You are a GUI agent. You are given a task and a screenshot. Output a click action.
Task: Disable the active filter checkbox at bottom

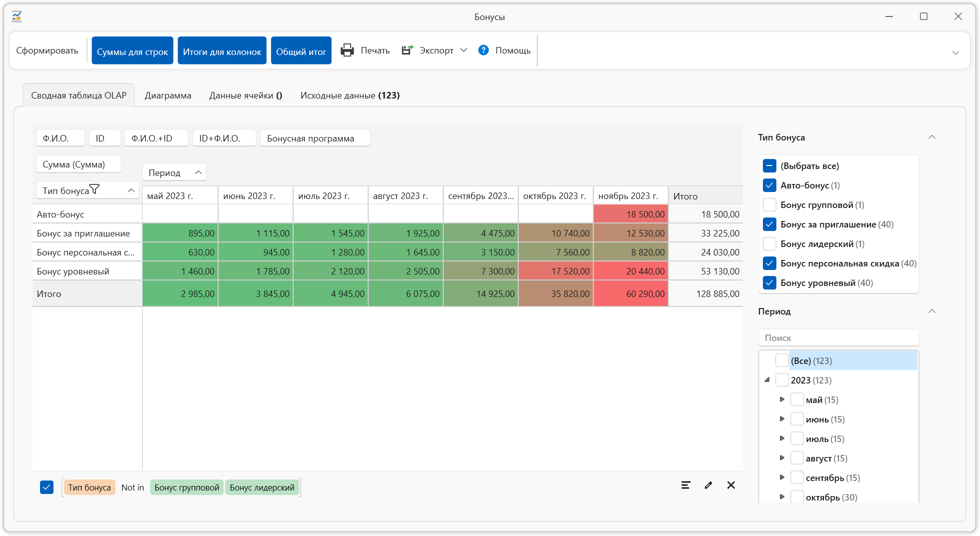(47, 487)
